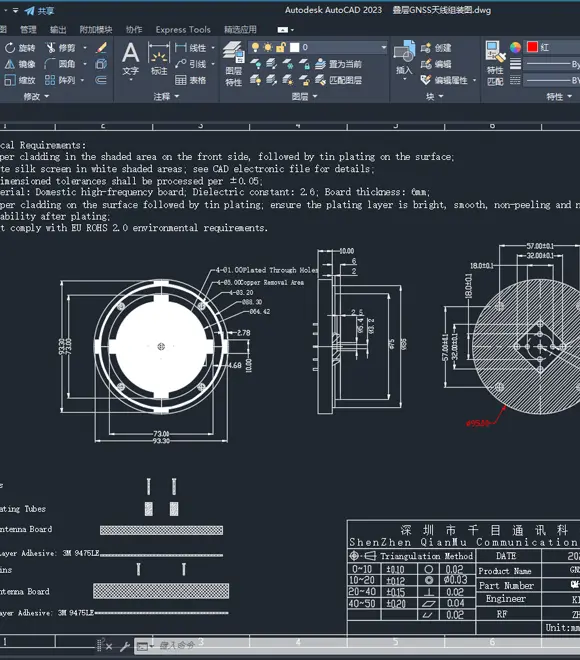Click the Layer Lock icon with green padlock
This screenshot has height=660, width=580.
(x=305, y=64)
